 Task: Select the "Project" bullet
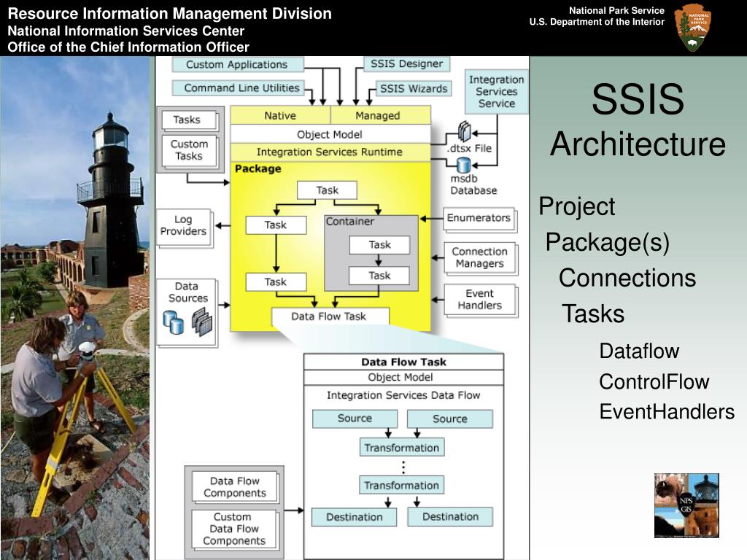577,206
